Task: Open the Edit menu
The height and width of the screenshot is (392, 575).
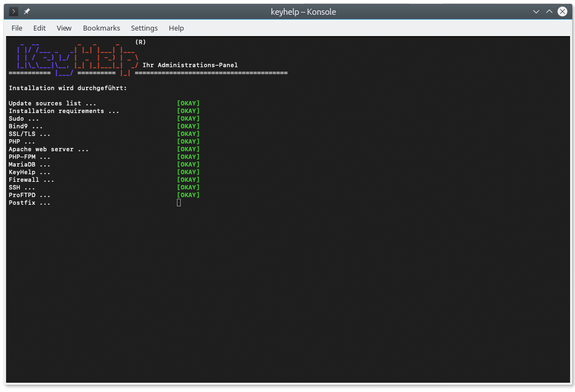Action: (x=39, y=28)
